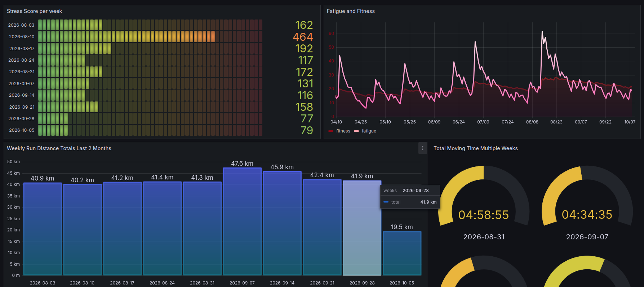Screen dimensions: 644x287
Task: Click the stress score value 77
Action: pos(307,118)
